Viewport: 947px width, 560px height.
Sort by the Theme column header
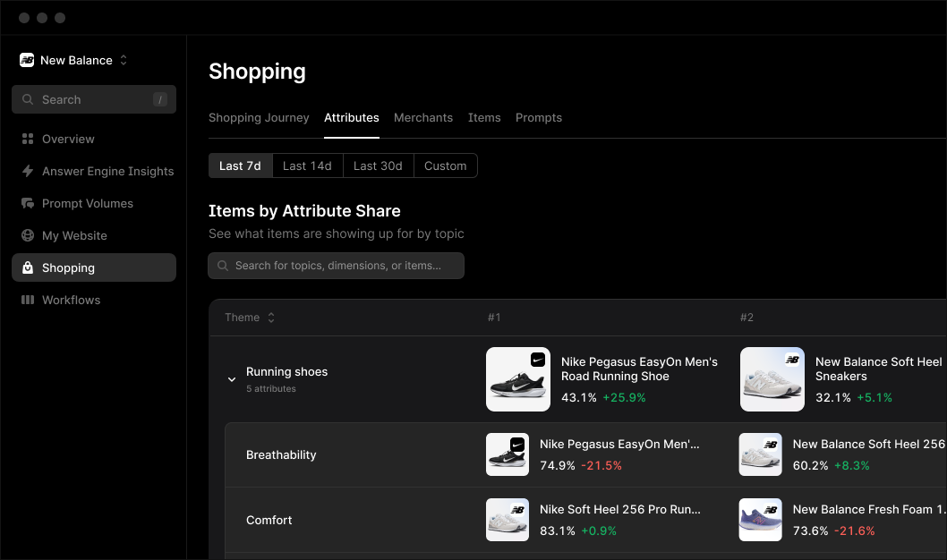[x=250, y=318]
